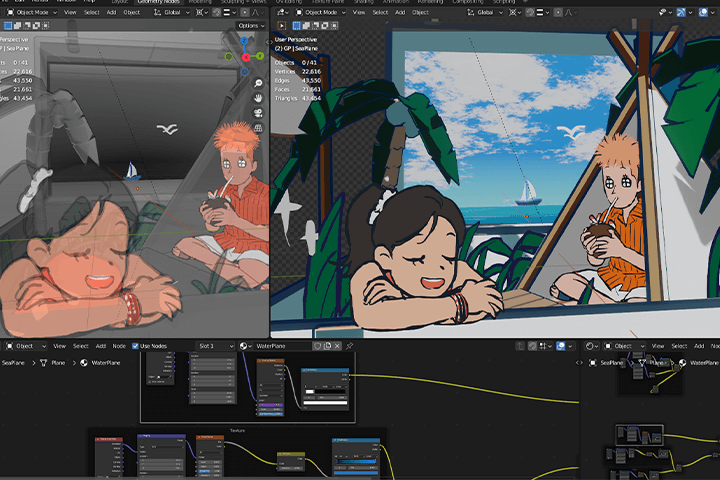The image size is (720, 480).
Task: Select extend-selection mode in left viewport
Action: 17,26
